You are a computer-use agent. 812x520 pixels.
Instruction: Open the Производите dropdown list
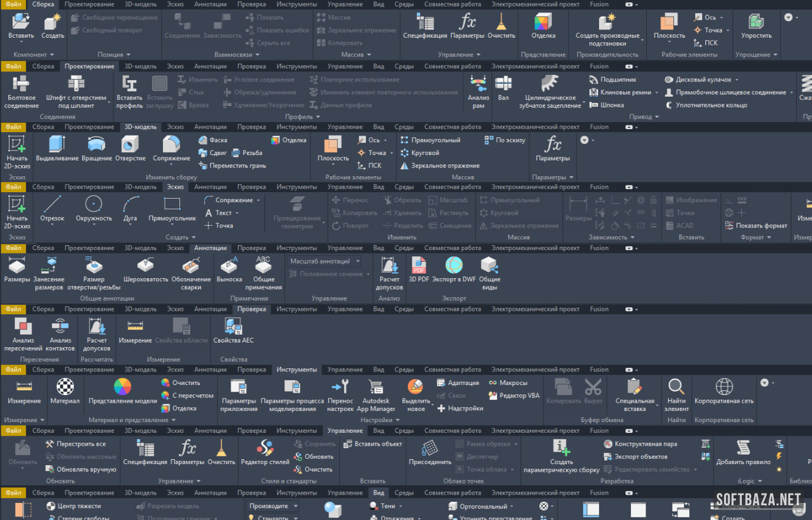coord(273,506)
